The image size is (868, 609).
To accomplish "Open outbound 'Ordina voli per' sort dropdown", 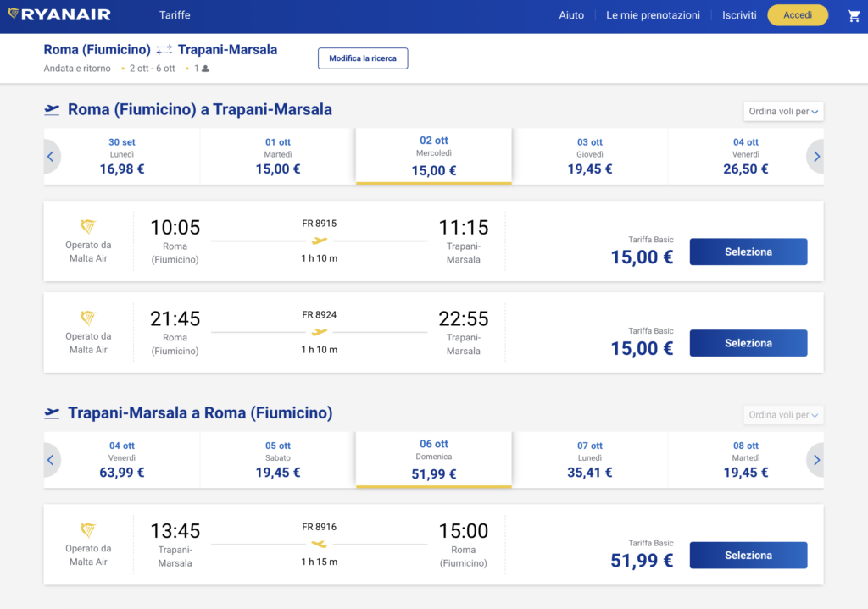I will pos(783,111).
